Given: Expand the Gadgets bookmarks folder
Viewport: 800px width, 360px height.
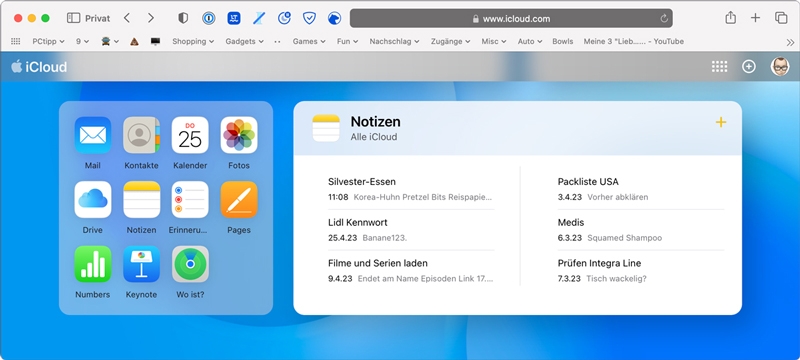Looking at the screenshot, I should (244, 41).
